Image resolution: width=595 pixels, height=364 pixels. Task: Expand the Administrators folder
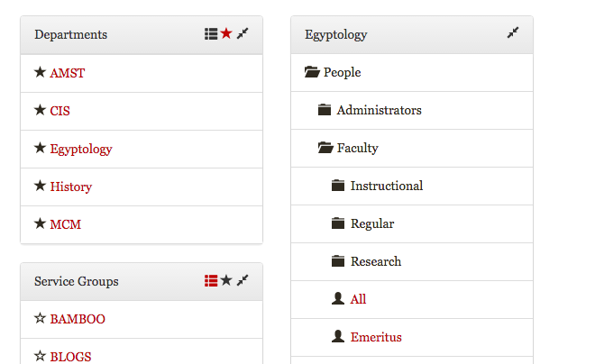pos(325,110)
